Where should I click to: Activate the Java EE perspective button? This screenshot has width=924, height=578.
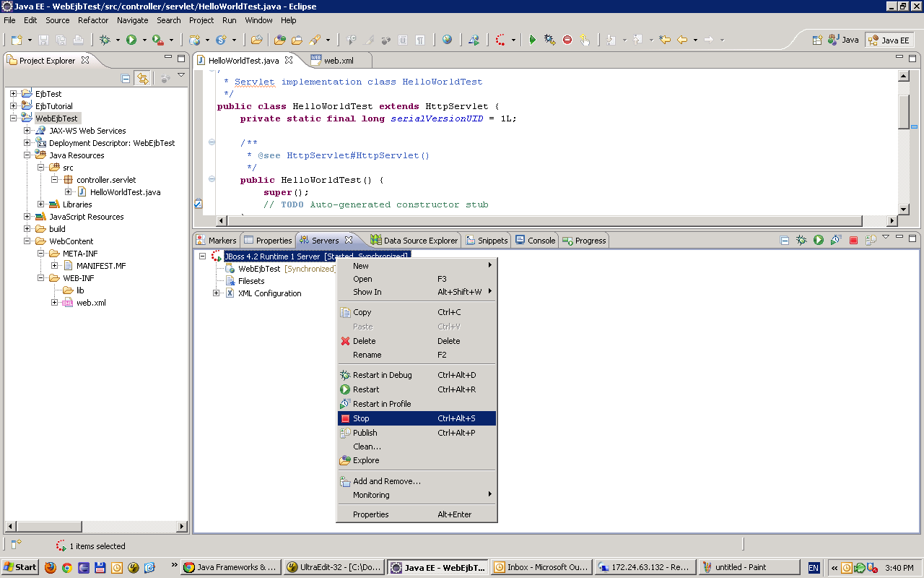[x=887, y=40]
